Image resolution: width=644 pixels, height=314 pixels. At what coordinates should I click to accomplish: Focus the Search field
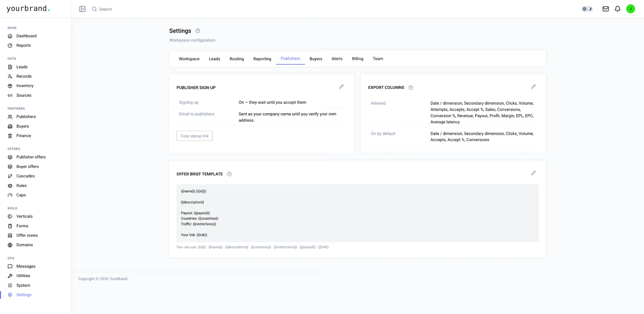(x=106, y=9)
